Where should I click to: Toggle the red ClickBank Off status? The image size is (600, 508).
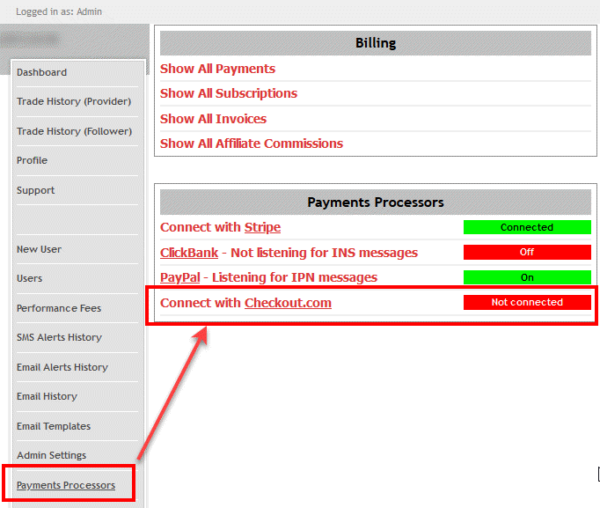pyautogui.click(x=527, y=252)
